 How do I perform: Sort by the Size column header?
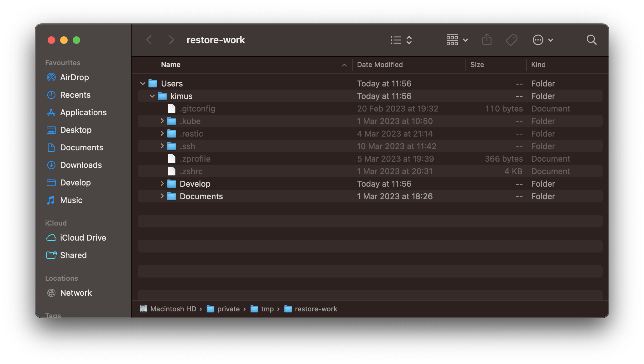pos(477,65)
